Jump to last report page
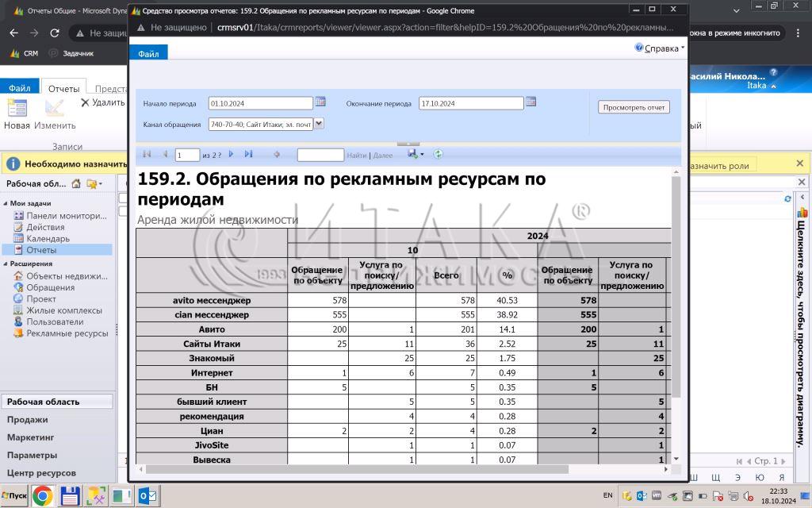Screen dimensions: 812x508 click(248, 154)
